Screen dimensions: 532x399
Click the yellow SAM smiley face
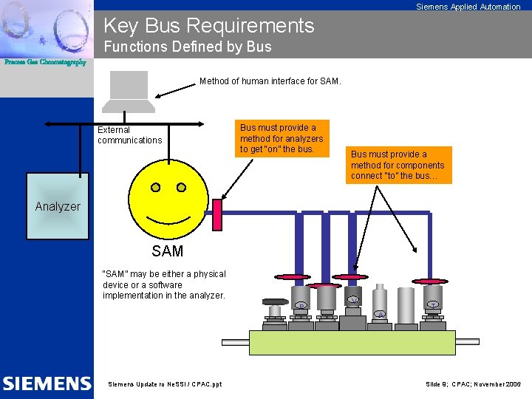point(168,199)
